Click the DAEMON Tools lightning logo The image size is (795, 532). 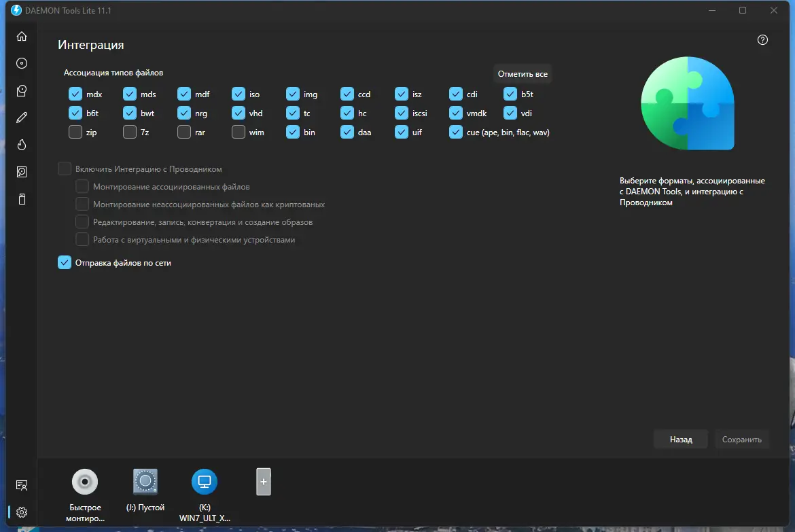(16, 10)
